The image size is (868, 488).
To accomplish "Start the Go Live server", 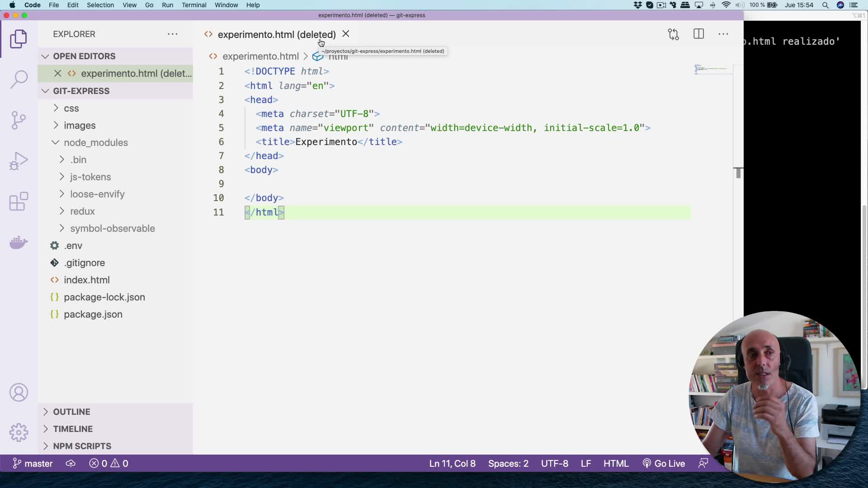I will click(x=663, y=463).
